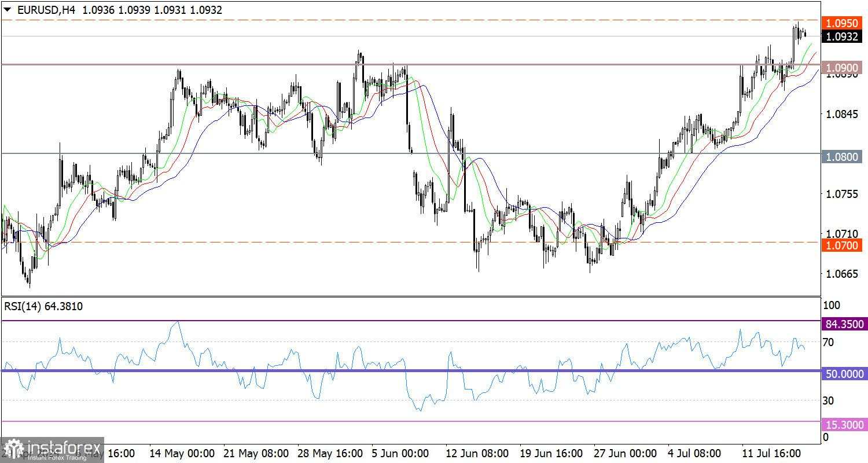The width and height of the screenshot is (868, 463).
Task: Click the EURUSD,H4 chart title text
Action: (x=46, y=10)
